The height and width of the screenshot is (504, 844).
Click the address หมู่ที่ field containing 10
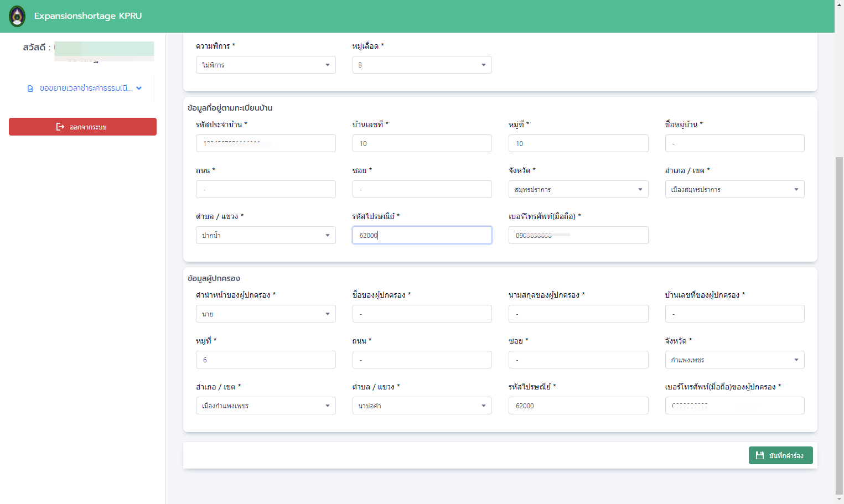click(x=578, y=143)
